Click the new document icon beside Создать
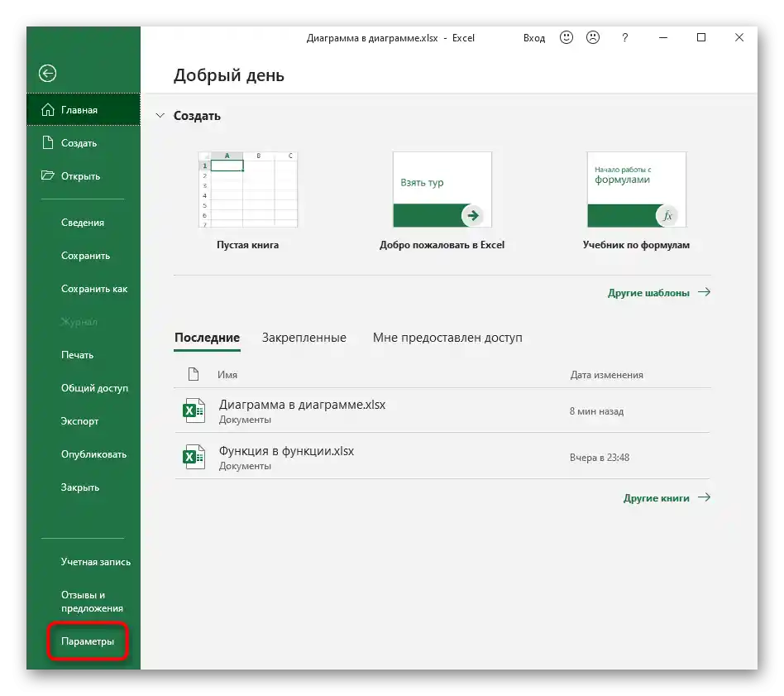The image size is (784, 696). click(x=47, y=142)
